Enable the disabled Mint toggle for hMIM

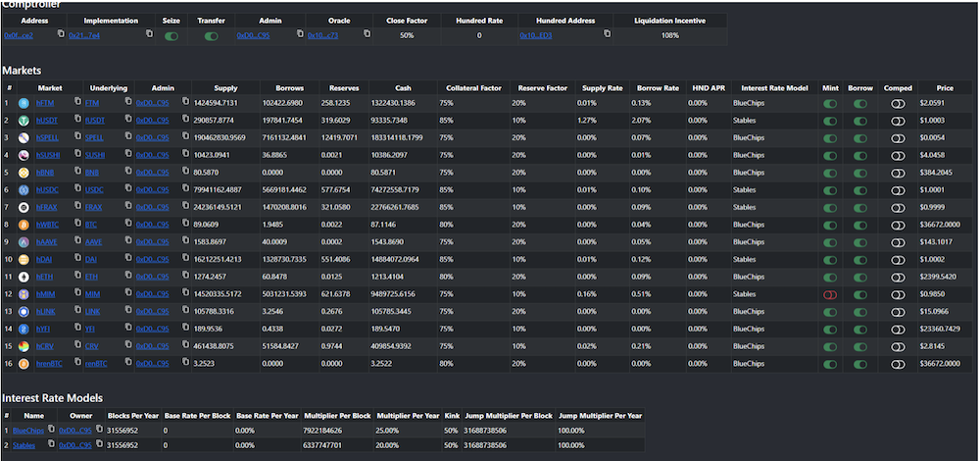830,294
